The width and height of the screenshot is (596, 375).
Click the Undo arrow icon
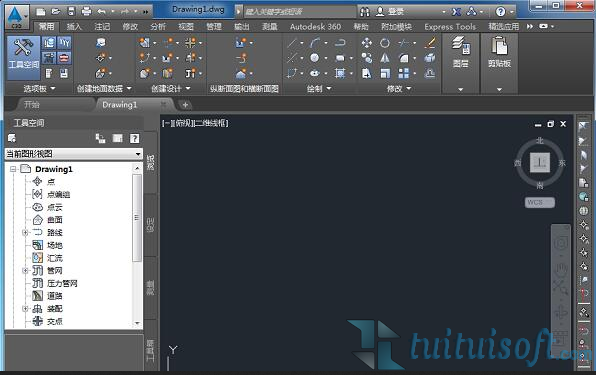[101, 12]
